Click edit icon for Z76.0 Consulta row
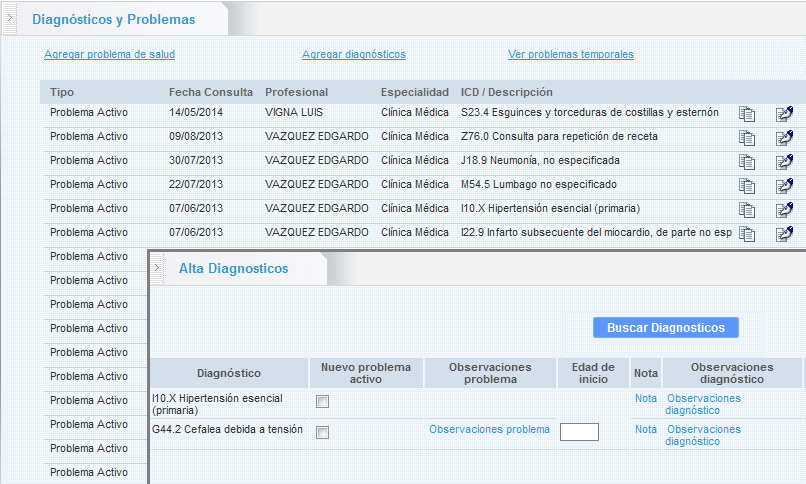This screenshot has width=806, height=484. (784, 138)
